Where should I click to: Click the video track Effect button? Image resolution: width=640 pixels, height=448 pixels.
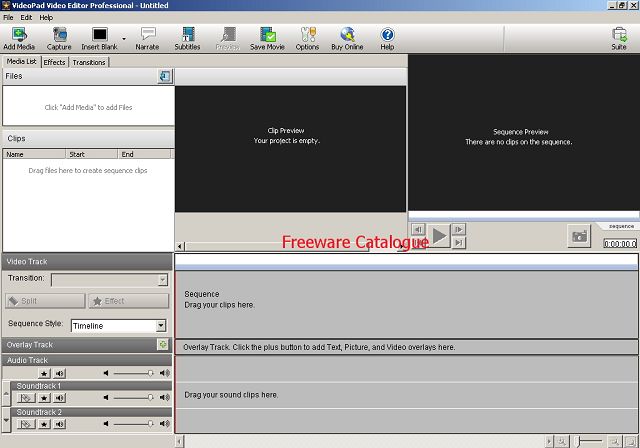pos(129,301)
